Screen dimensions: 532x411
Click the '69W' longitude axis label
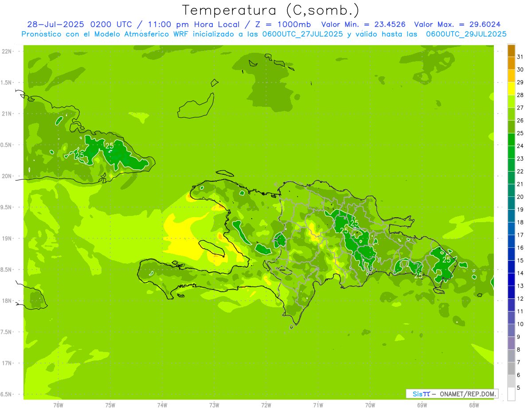[x=422, y=405]
